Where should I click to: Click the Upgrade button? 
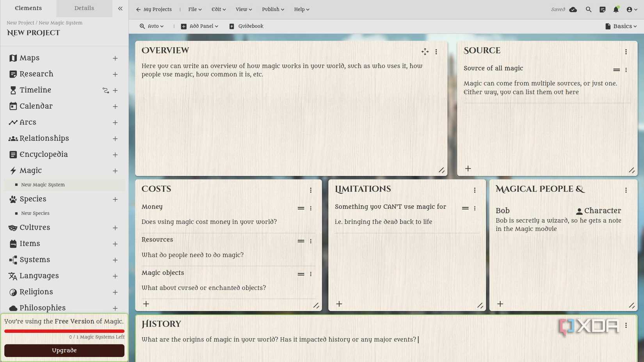coord(64,350)
